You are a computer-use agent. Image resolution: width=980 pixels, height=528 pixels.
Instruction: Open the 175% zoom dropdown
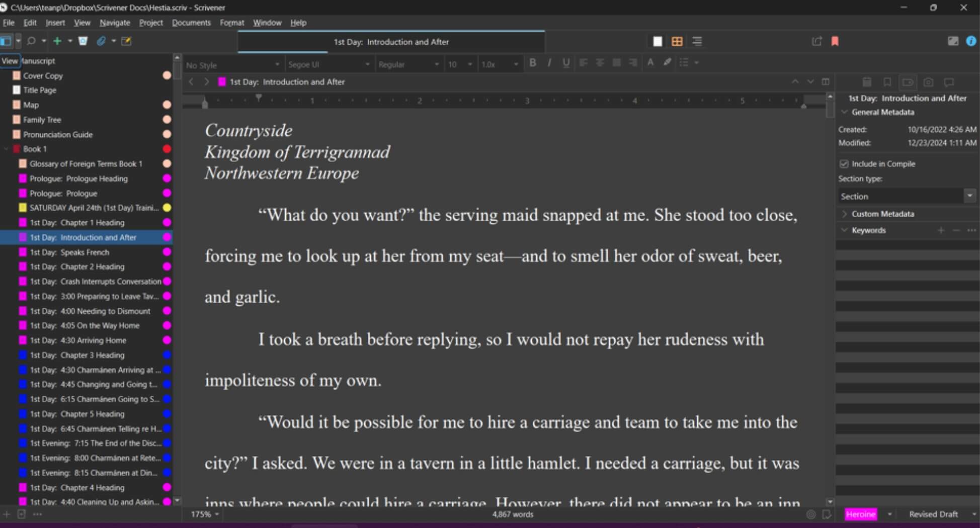205,514
